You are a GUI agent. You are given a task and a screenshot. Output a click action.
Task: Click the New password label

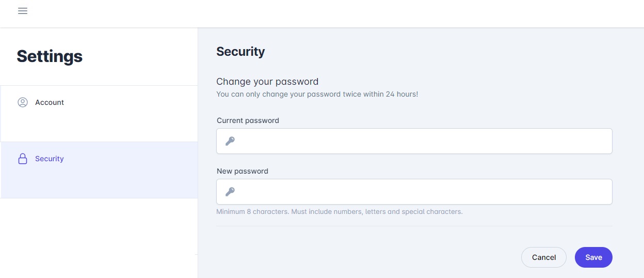(x=243, y=171)
